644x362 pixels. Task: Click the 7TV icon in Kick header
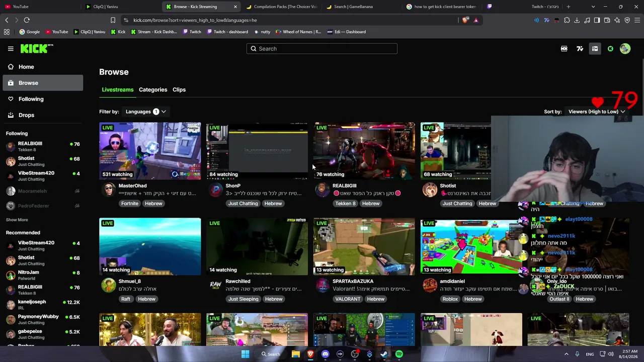point(580,49)
